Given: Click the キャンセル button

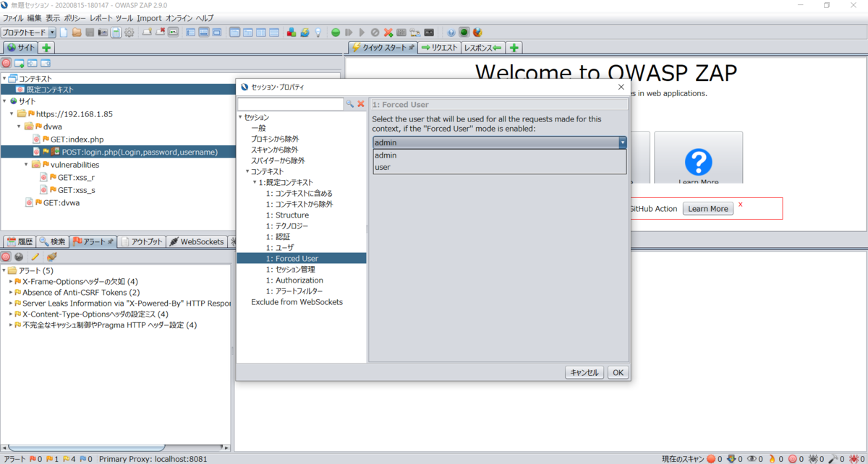Looking at the screenshot, I should coord(584,373).
